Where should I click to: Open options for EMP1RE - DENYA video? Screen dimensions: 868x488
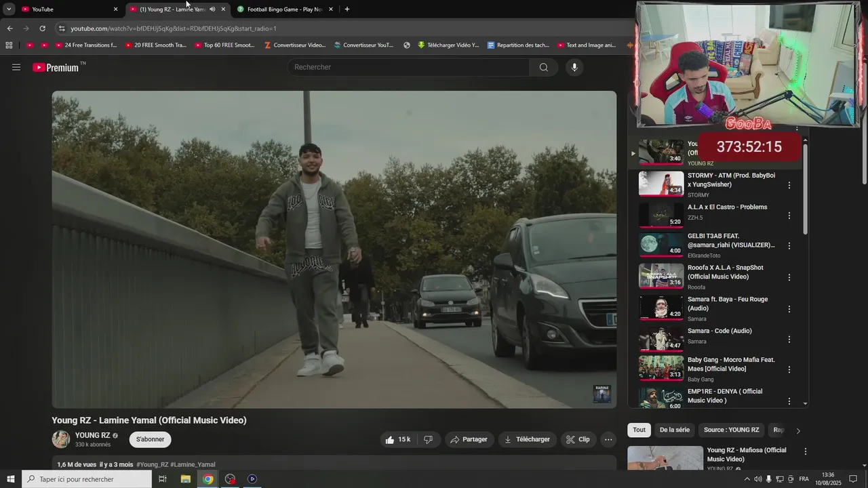point(789,401)
